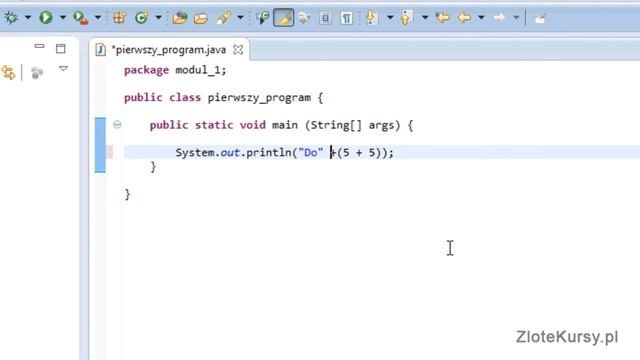Click the "Do" string literal

pos(310,153)
